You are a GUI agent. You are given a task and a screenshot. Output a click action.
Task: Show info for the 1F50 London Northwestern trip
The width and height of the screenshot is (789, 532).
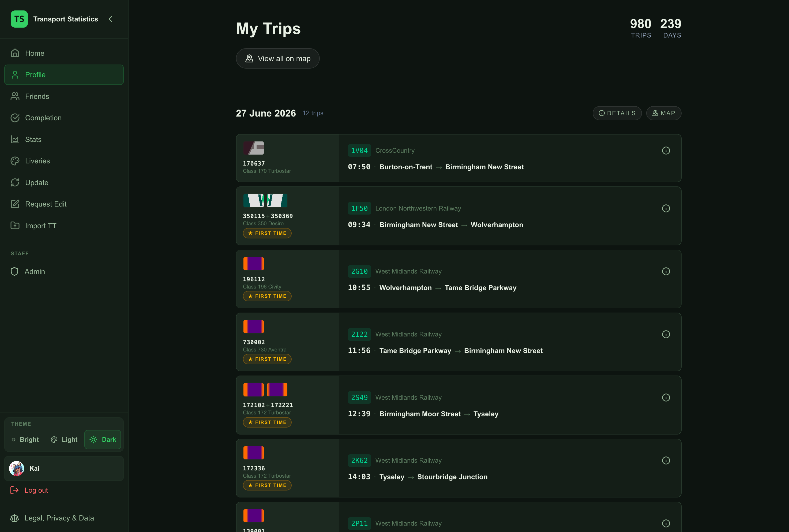pos(666,208)
